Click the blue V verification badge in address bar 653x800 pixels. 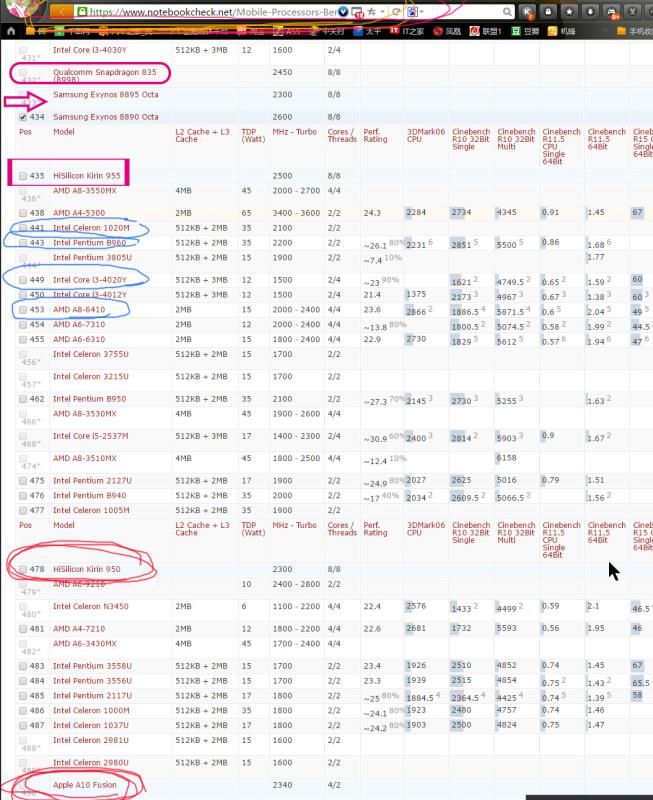[x=344, y=11]
